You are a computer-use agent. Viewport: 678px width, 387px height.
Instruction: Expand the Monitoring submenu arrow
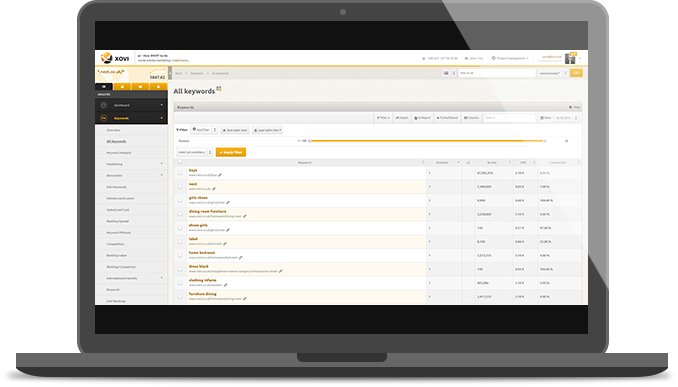click(162, 164)
